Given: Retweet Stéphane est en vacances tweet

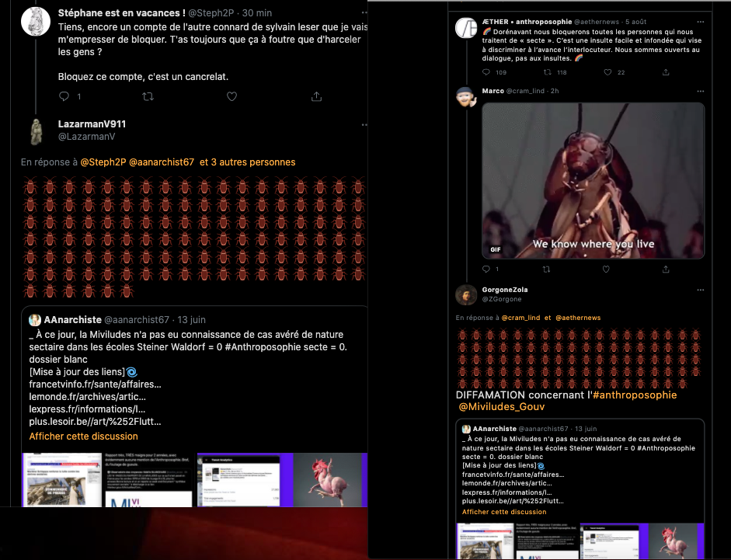Looking at the screenshot, I should point(148,96).
